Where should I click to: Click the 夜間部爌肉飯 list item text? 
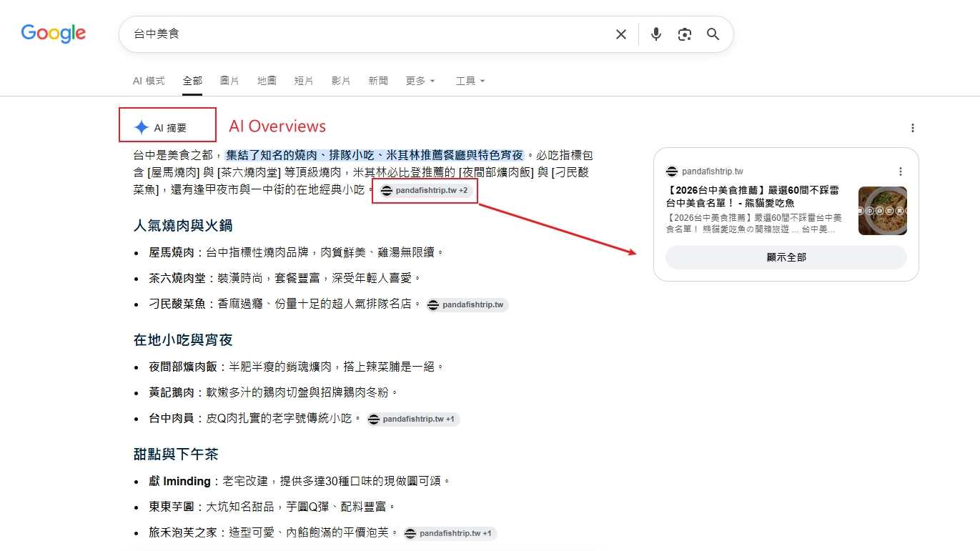tap(297, 367)
